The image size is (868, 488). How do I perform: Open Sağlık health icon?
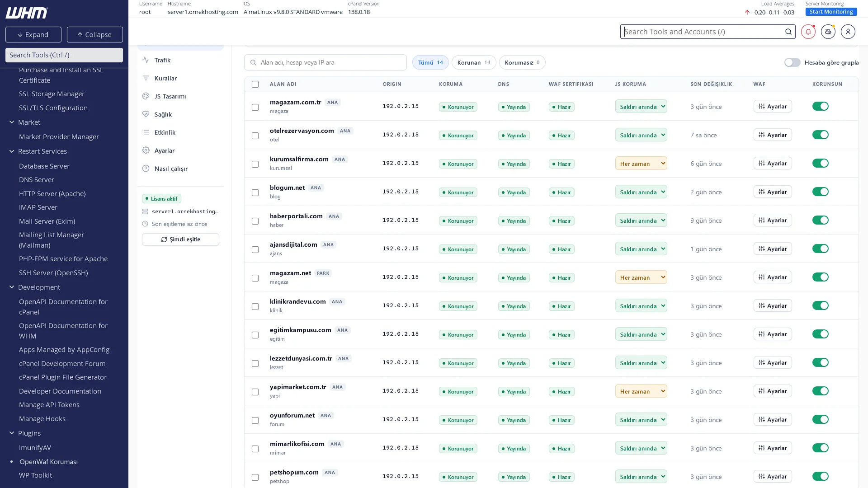tap(146, 114)
